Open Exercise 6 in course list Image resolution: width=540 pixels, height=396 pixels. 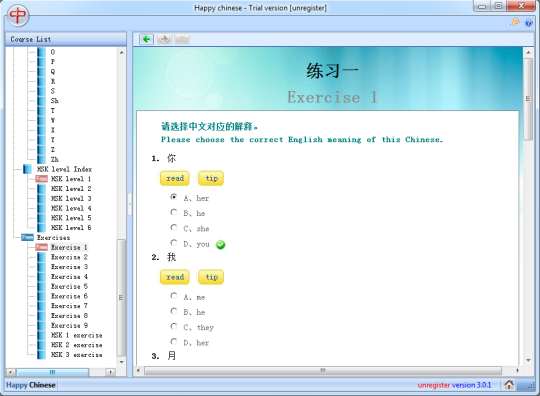[x=69, y=296]
